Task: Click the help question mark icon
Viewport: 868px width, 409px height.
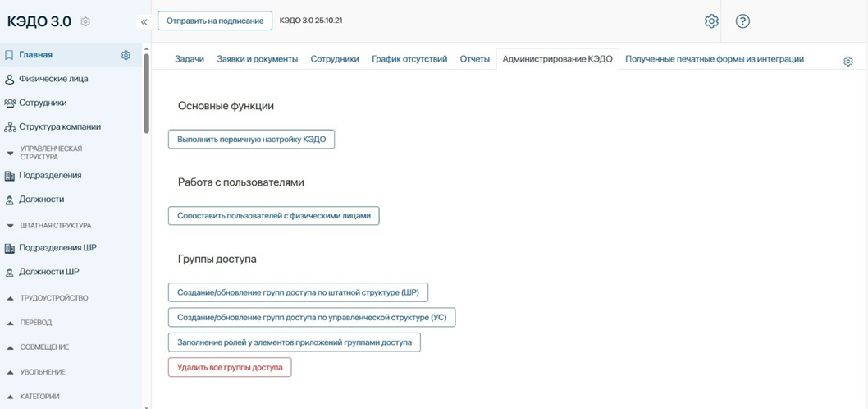Action: coord(742,21)
